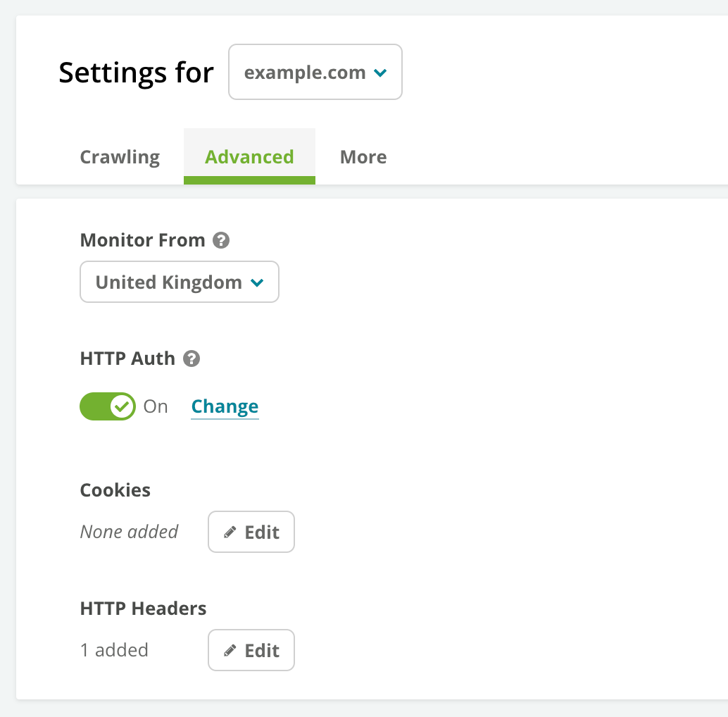Click the 'HTTP Auth' label
728x717 pixels.
click(x=127, y=358)
